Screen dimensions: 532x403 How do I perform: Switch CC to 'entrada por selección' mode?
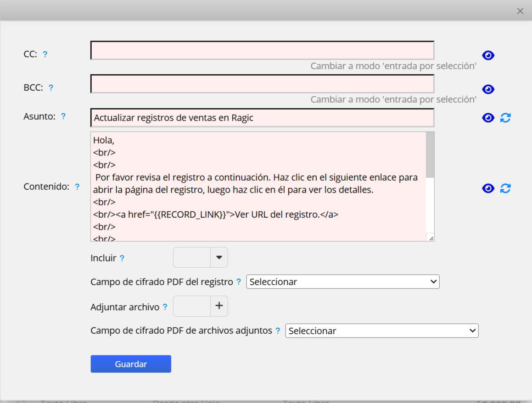pos(393,66)
